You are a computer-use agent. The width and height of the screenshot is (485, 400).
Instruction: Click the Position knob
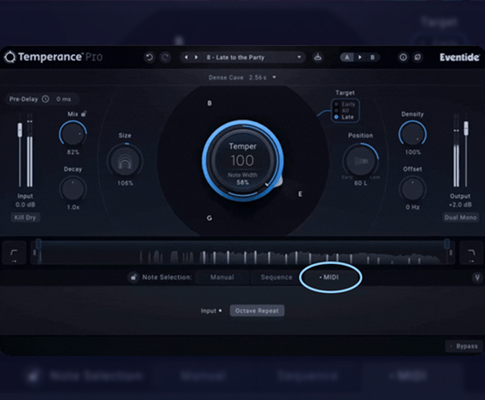[360, 161]
